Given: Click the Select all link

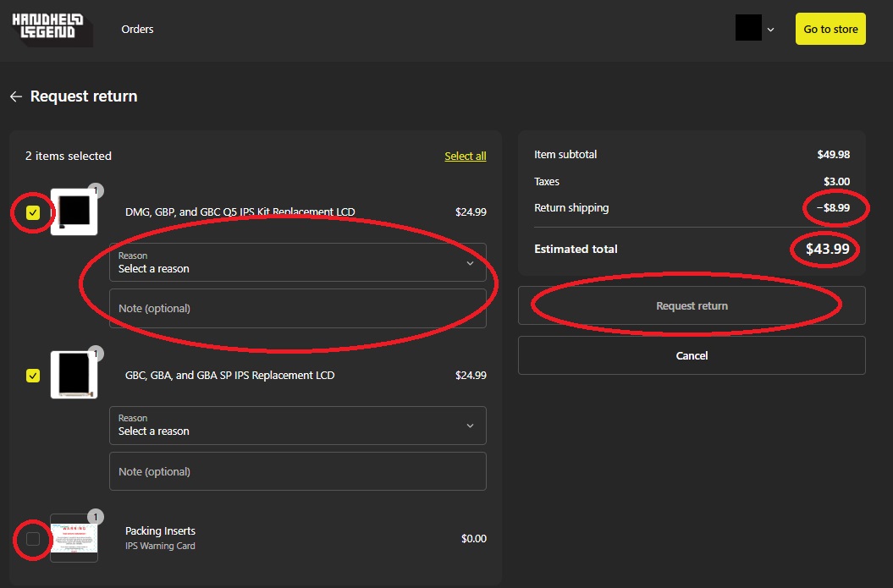Looking at the screenshot, I should tap(466, 156).
